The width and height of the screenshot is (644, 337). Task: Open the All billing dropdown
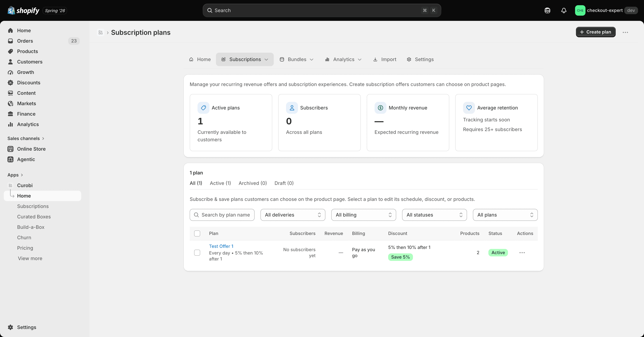coord(364,215)
